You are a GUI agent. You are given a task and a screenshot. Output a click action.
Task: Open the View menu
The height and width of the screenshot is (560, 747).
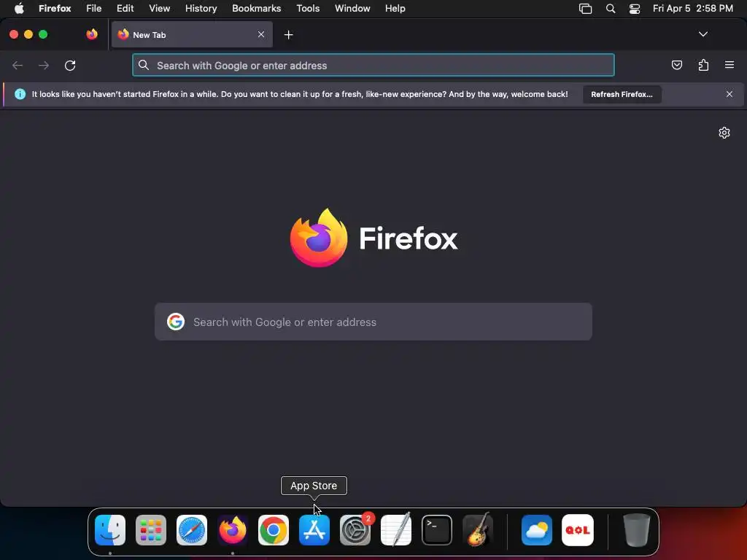(x=159, y=9)
